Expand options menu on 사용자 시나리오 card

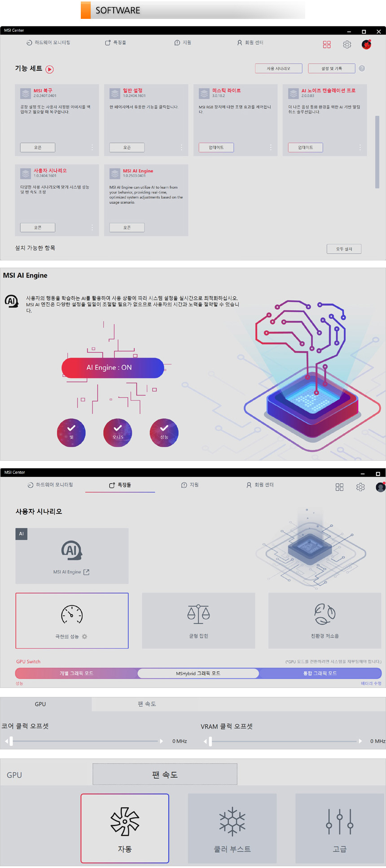tap(92, 228)
